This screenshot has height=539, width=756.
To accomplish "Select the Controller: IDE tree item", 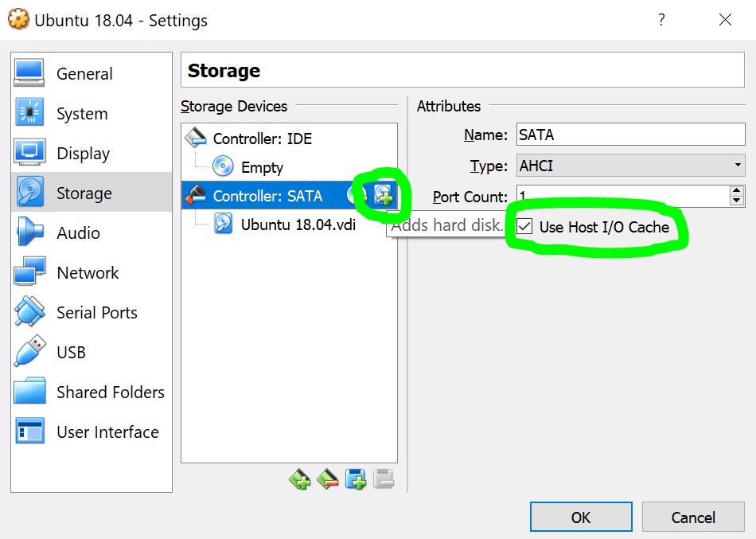I will point(262,139).
